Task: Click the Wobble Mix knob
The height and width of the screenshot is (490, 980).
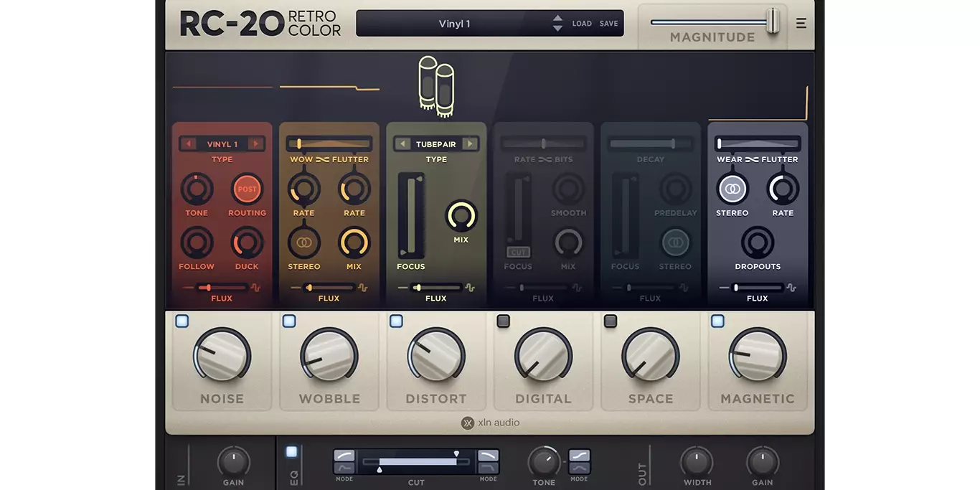Action: coord(354,243)
